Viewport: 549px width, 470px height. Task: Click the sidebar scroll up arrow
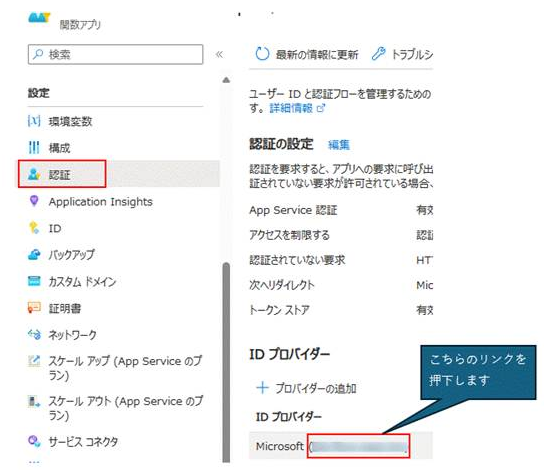tap(227, 80)
